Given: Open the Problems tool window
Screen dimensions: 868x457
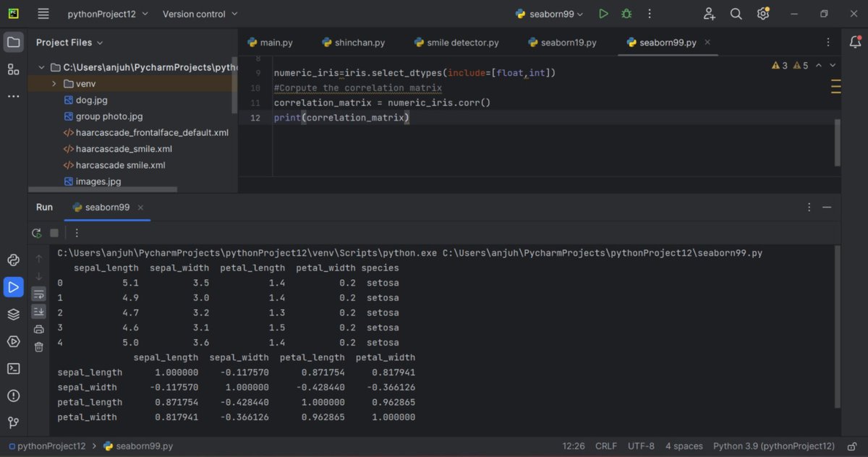Looking at the screenshot, I should click(14, 396).
